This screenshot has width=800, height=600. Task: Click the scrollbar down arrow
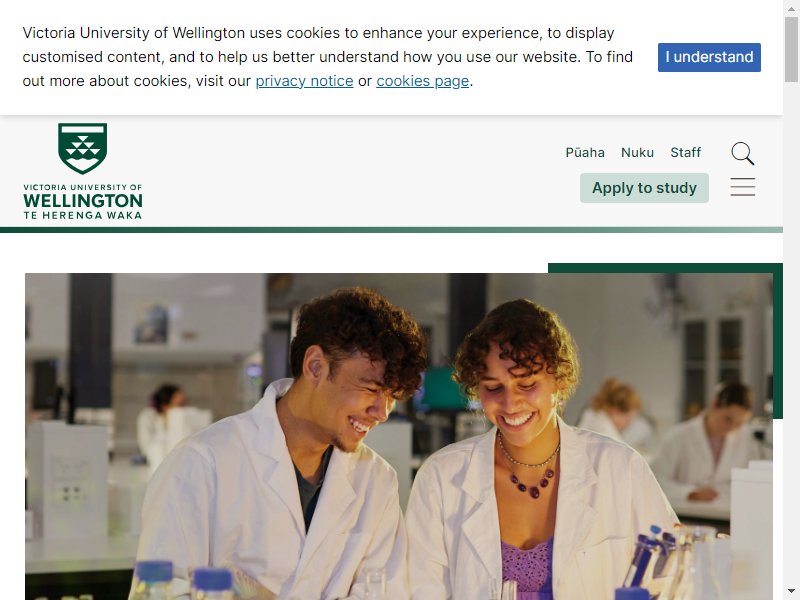[792, 592]
